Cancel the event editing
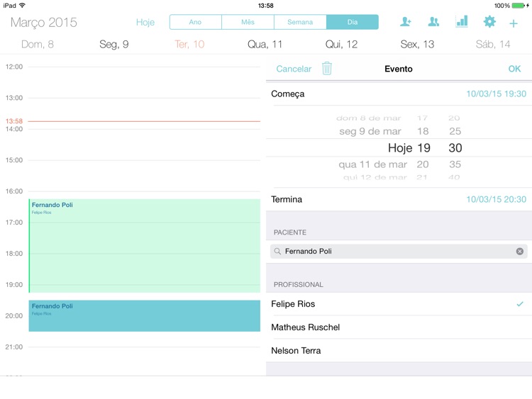This screenshot has width=532, height=399. click(x=294, y=69)
